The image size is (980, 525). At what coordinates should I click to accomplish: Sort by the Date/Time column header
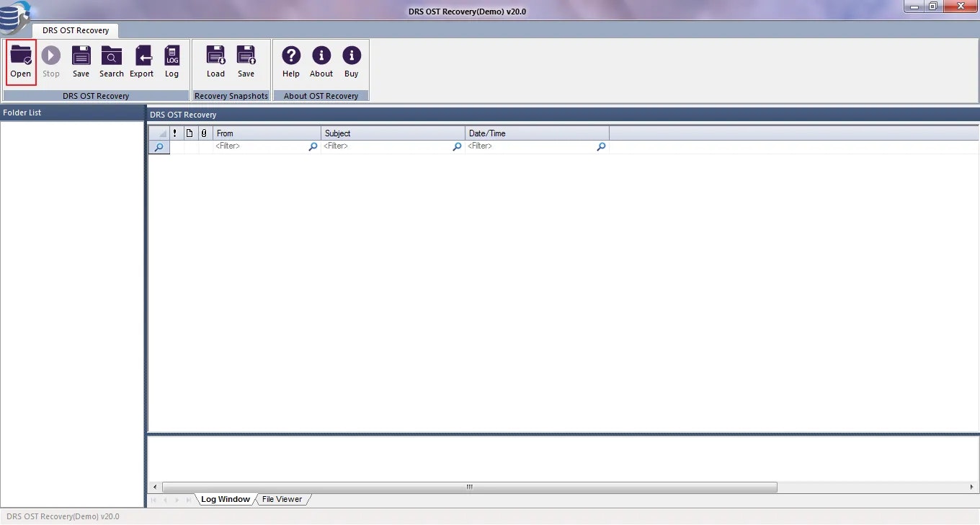pyautogui.click(x=537, y=133)
